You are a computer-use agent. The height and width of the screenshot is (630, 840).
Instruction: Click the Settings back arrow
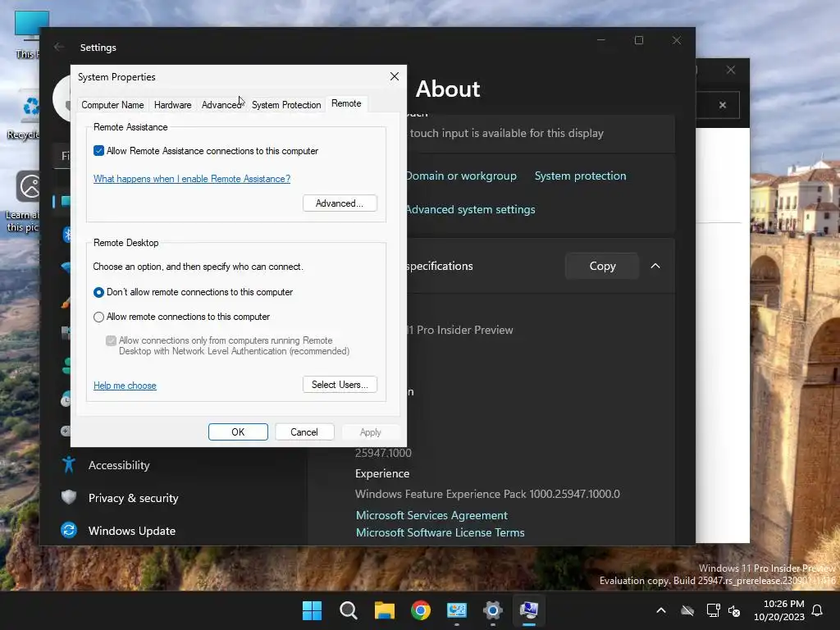59,47
